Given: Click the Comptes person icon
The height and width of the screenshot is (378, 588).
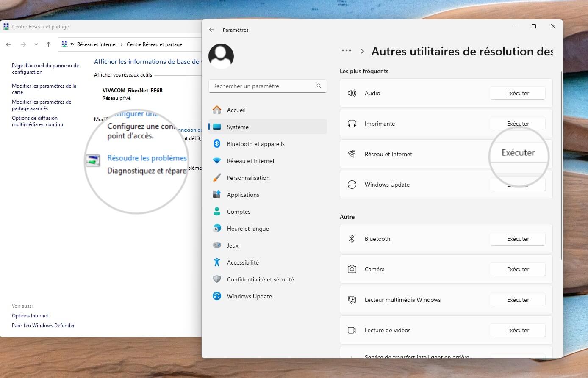Looking at the screenshot, I should (x=217, y=211).
